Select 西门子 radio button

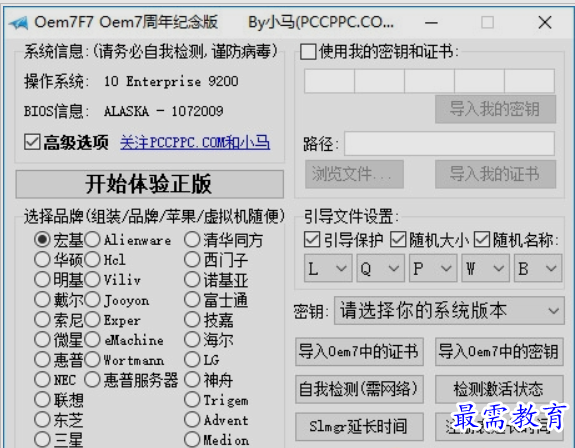192,260
